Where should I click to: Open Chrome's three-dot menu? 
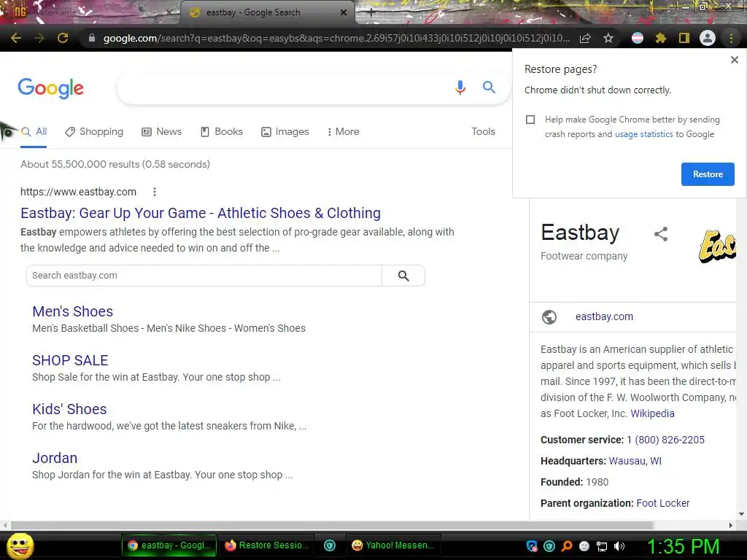[731, 38]
